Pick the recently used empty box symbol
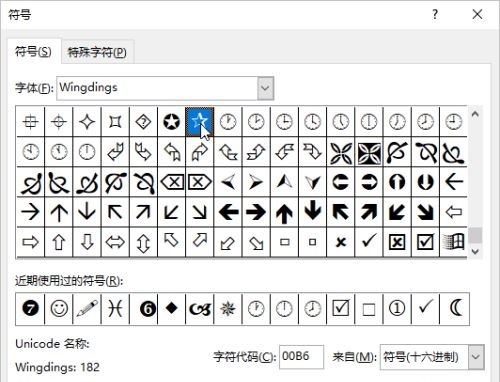 click(369, 309)
